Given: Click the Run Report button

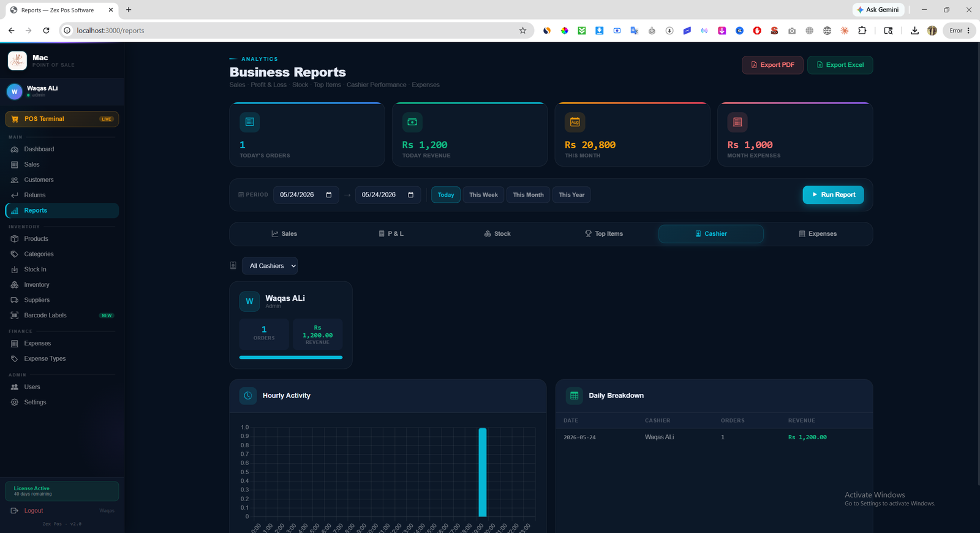Looking at the screenshot, I should coord(833,195).
